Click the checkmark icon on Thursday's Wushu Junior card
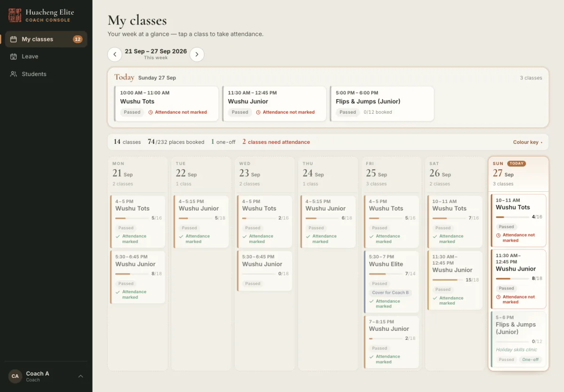This screenshot has height=392, width=564. (x=309, y=236)
